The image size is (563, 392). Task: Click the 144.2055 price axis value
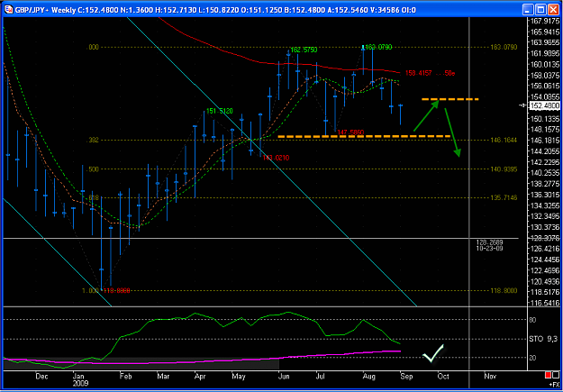(x=545, y=150)
